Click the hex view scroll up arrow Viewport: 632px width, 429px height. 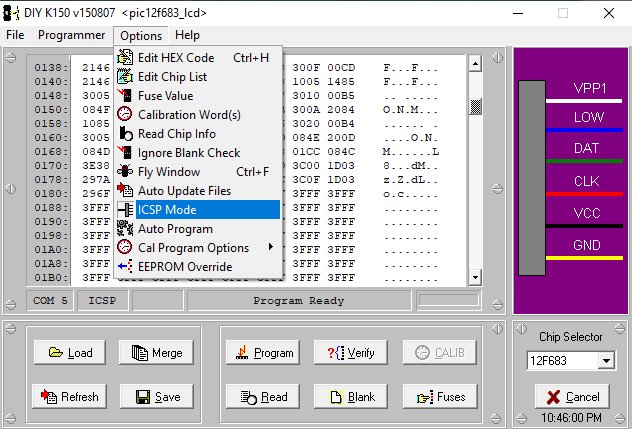pos(476,64)
